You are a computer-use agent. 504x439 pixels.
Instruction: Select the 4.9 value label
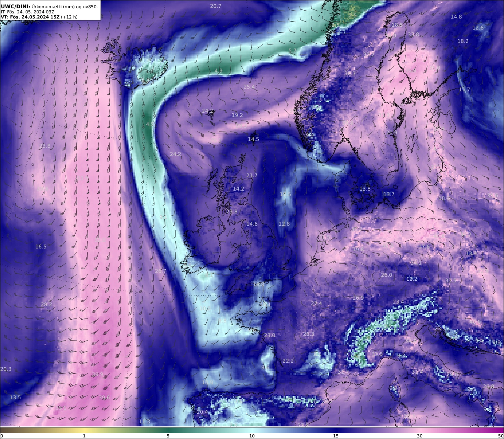point(219,70)
